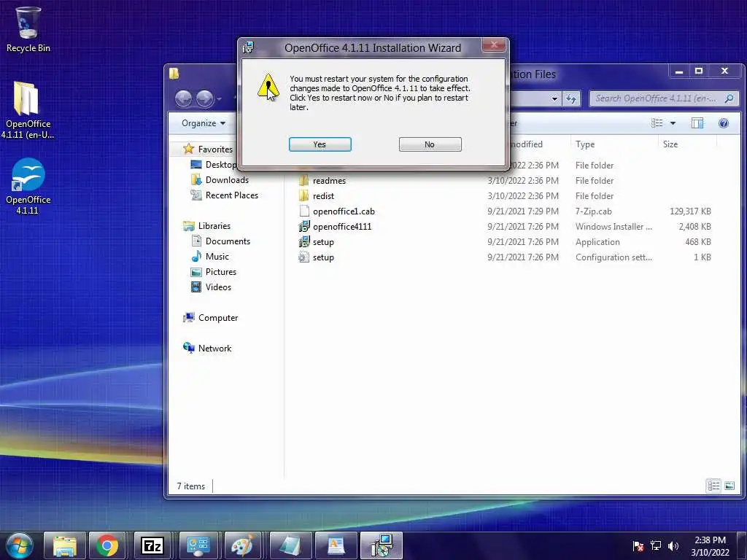Change your view icon in Explorer
This screenshot has width=747, height=560.
pos(657,122)
